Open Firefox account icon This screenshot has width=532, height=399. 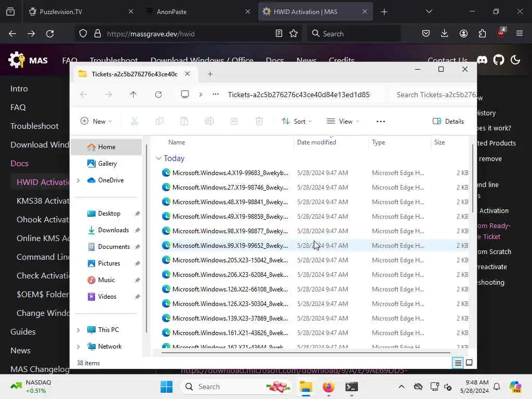463,33
